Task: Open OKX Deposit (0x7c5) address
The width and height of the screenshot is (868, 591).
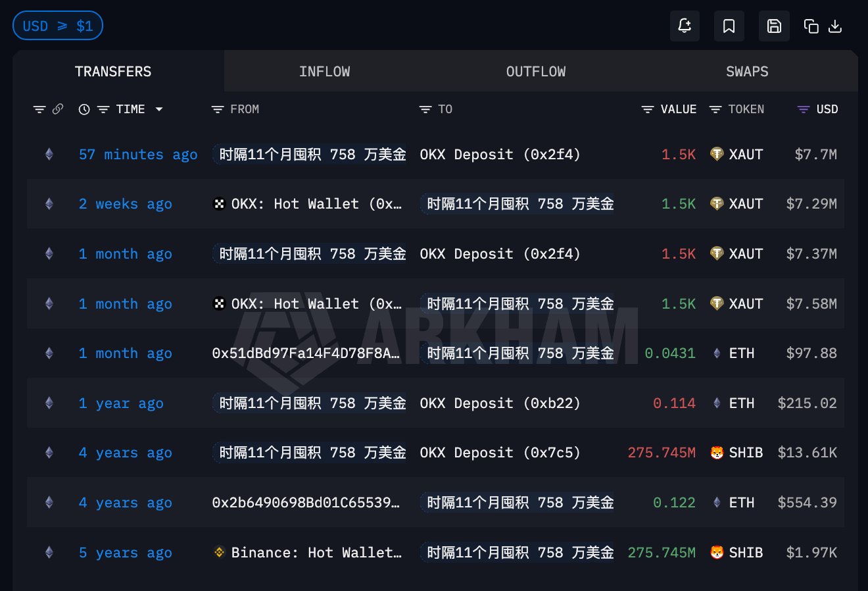Action: click(x=500, y=453)
